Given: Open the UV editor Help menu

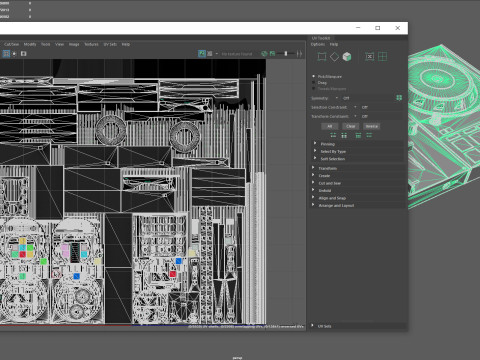Looking at the screenshot, I should point(126,44).
